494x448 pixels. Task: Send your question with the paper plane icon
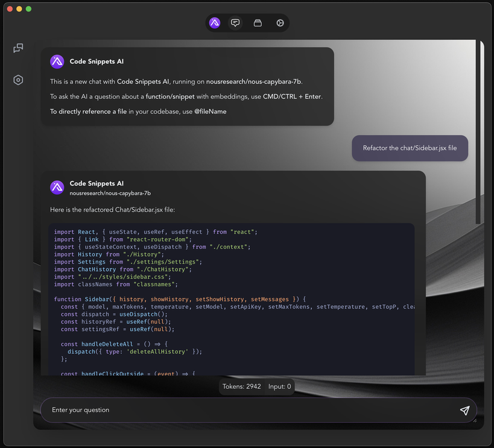(x=464, y=411)
